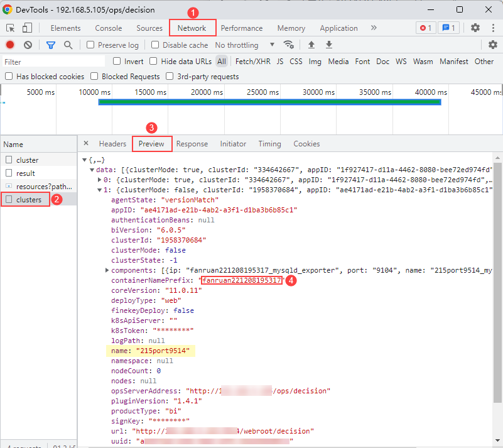This screenshot has height=448, width=503.
Task: Open DevTools settings gear in top bar
Action: pyautogui.click(x=475, y=28)
